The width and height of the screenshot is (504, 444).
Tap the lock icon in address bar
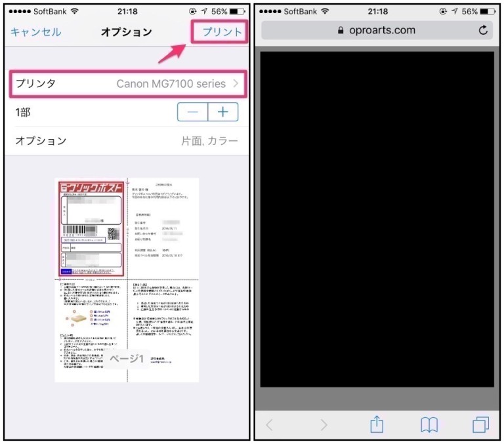(341, 30)
